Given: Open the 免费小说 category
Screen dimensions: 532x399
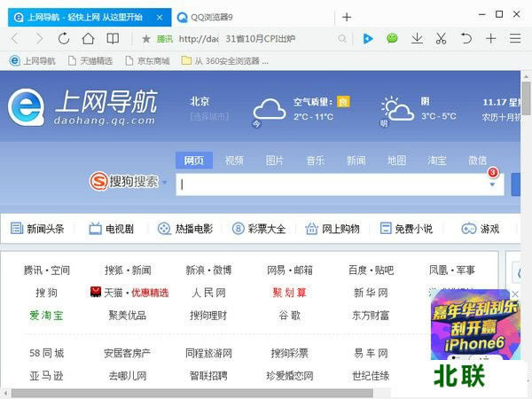Looking at the screenshot, I should [406, 229].
